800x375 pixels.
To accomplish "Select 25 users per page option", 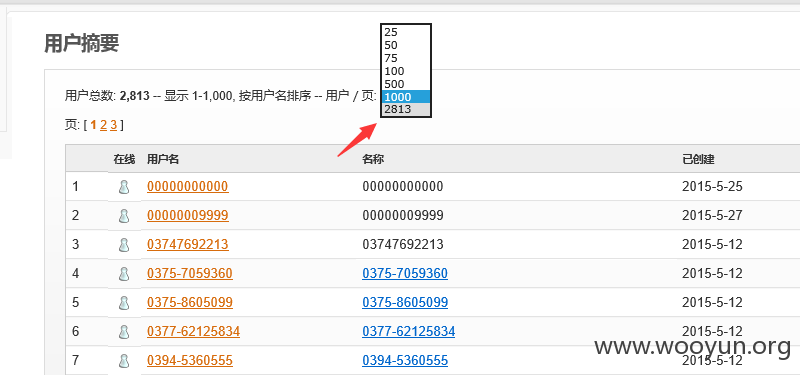I will pyautogui.click(x=406, y=32).
